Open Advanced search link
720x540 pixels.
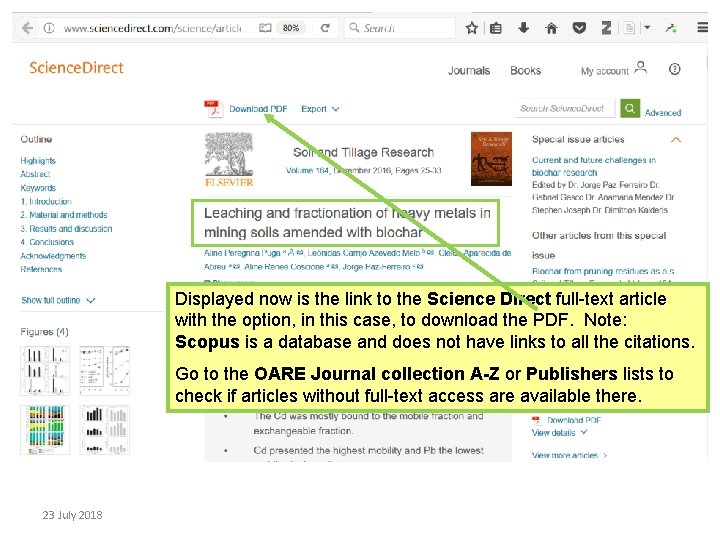click(663, 112)
